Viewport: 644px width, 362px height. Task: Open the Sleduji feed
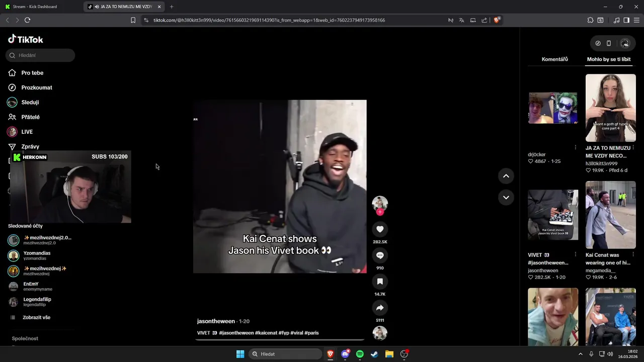30,102
